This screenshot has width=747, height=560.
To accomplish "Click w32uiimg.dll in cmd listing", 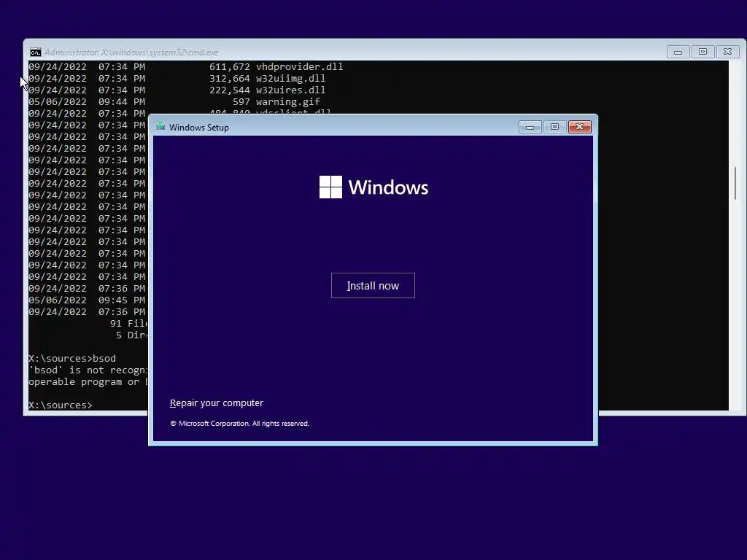I will point(290,79).
